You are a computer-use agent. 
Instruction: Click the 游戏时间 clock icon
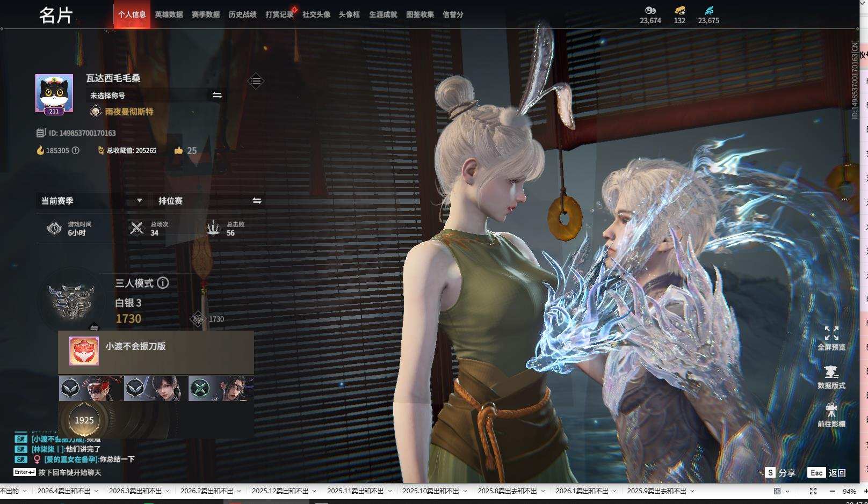[x=54, y=228]
